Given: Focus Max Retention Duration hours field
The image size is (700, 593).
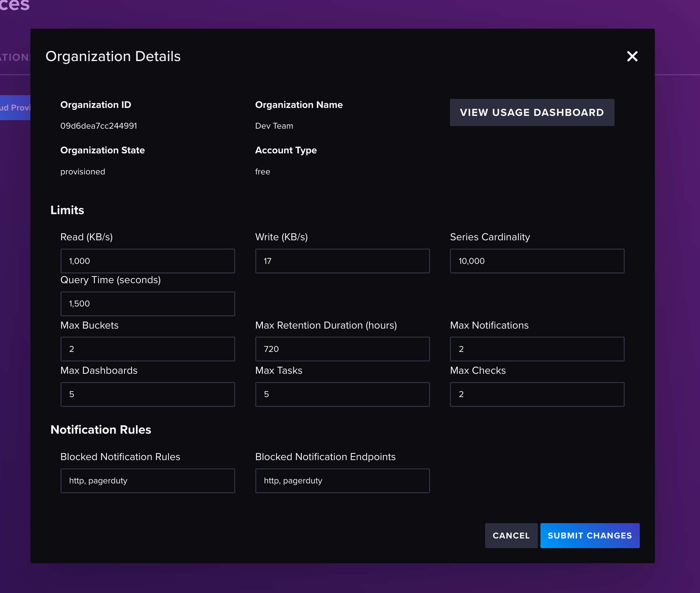Looking at the screenshot, I should coord(342,349).
